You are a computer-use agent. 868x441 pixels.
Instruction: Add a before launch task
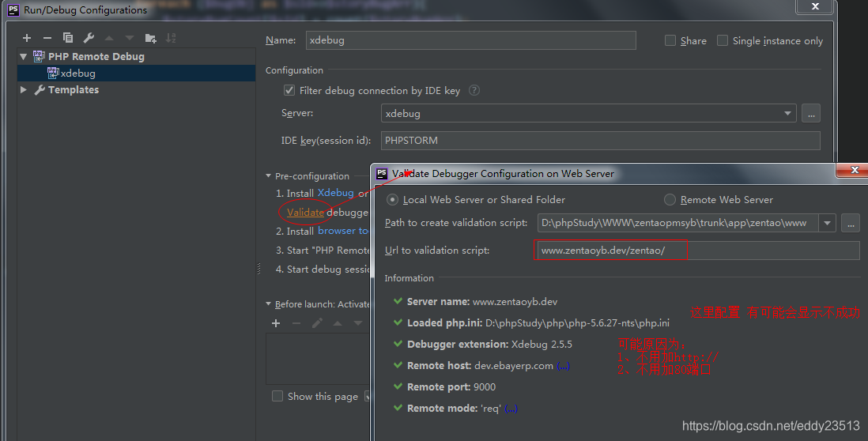coord(276,323)
